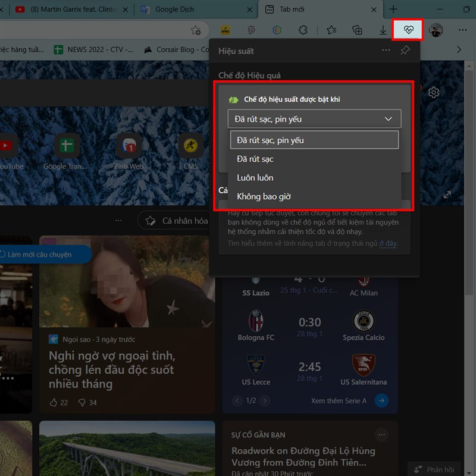476x476 pixels.
Task: Close the Google Dịch tab
Action: [x=249, y=10]
